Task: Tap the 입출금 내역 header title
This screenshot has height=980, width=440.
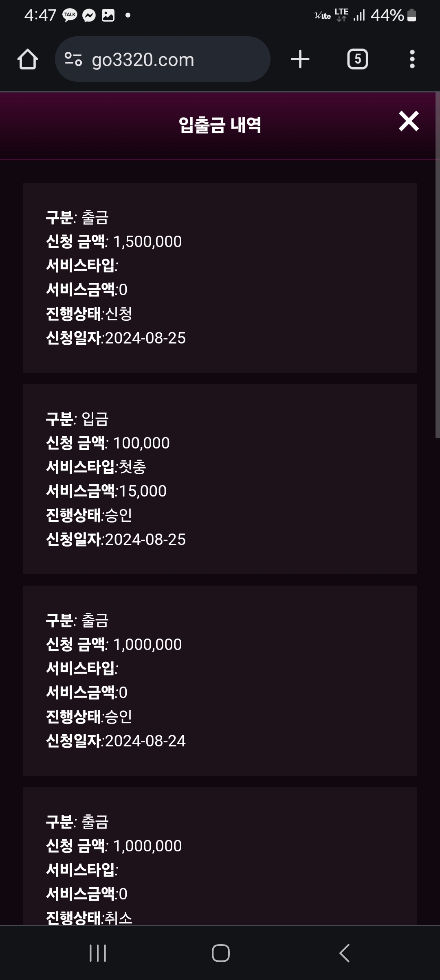Action: coord(220,125)
